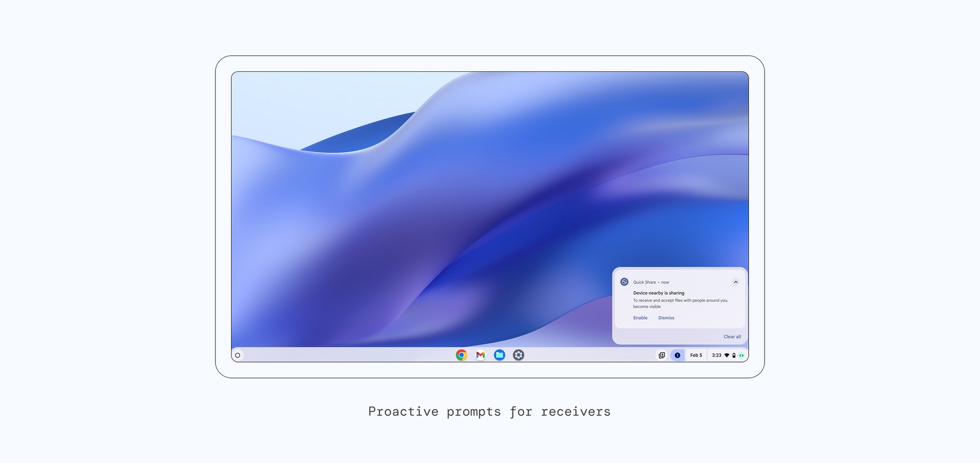Open the Files app

pos(500,355)
